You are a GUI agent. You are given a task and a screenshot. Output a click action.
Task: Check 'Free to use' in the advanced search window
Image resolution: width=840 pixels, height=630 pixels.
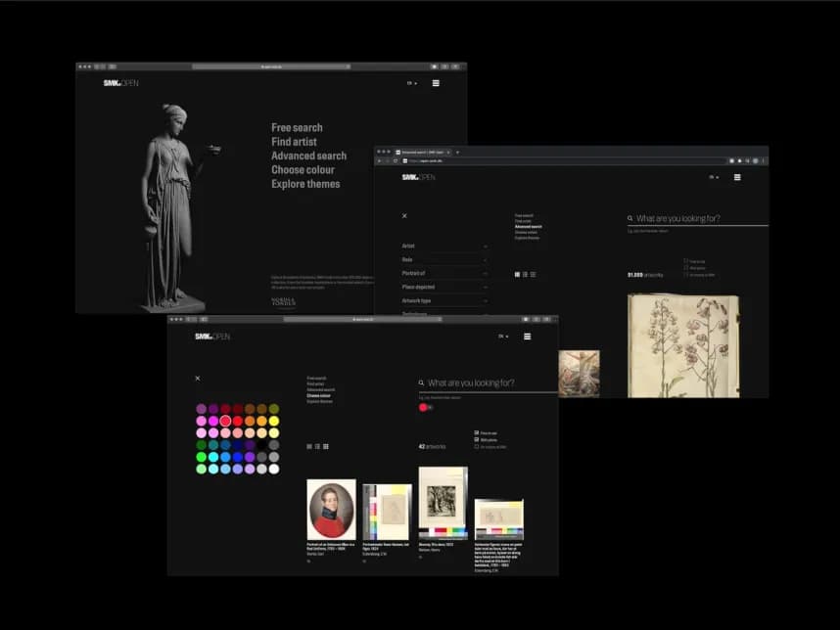pyautogui.click(x=685, y=261)
